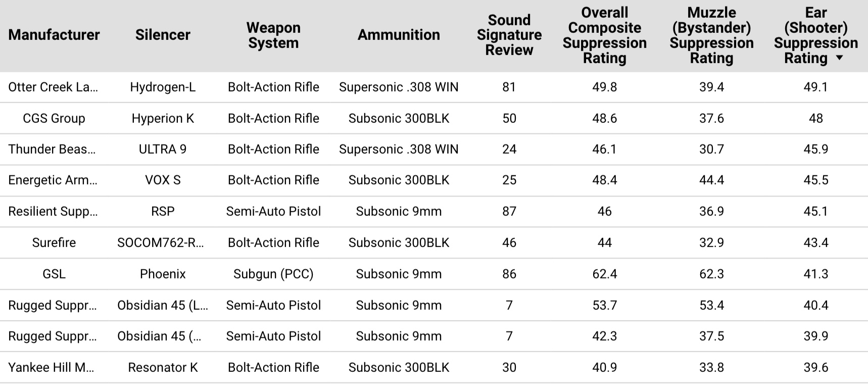
Task: Open the ULTRA 9 silencer entry
Action: pyautogui.click(x=163, y=149)
